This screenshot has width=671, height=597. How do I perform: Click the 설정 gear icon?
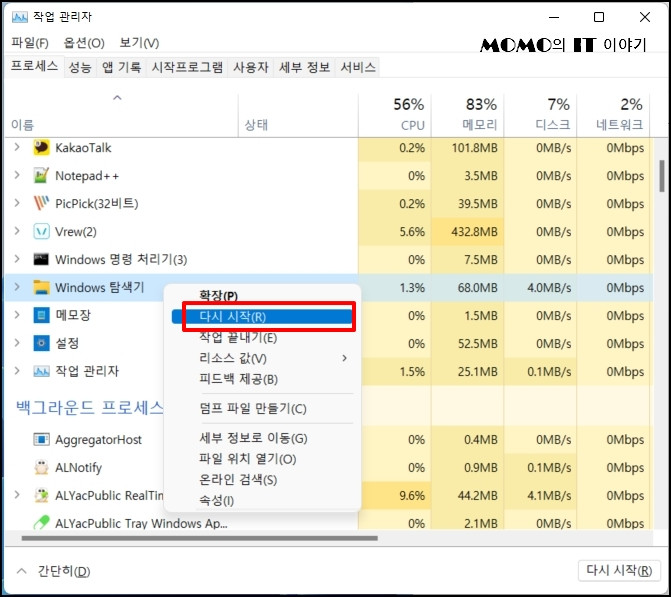(41, 343)
